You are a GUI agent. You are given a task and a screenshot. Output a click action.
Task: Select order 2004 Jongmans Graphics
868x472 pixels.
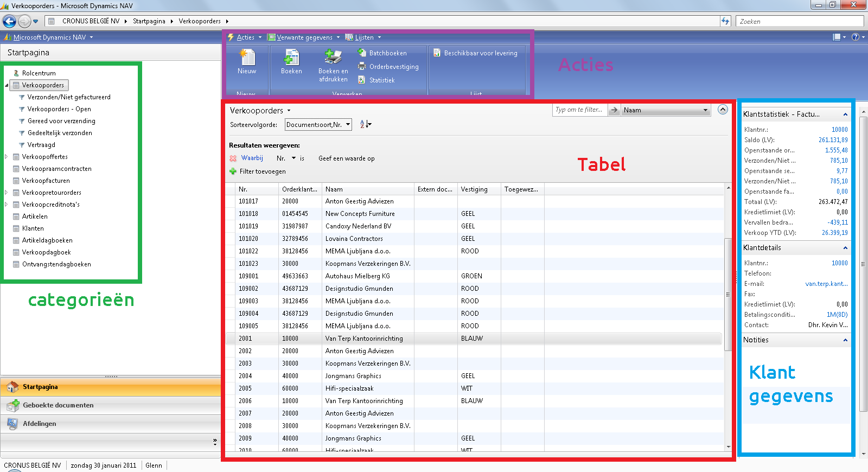pyautogui.click(x=475, y=376)
